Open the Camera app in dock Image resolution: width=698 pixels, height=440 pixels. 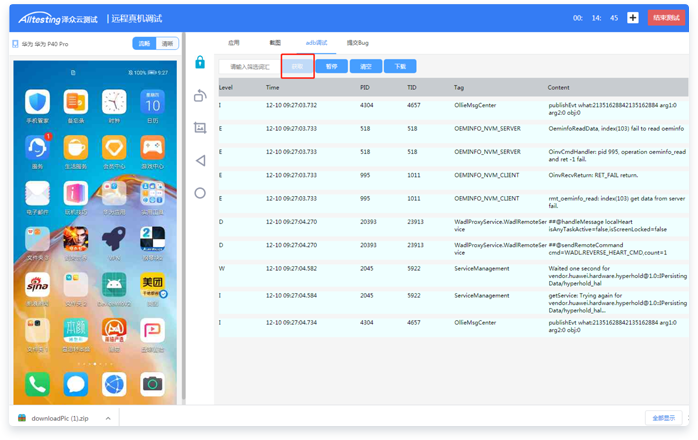click(x=152, y=384)
